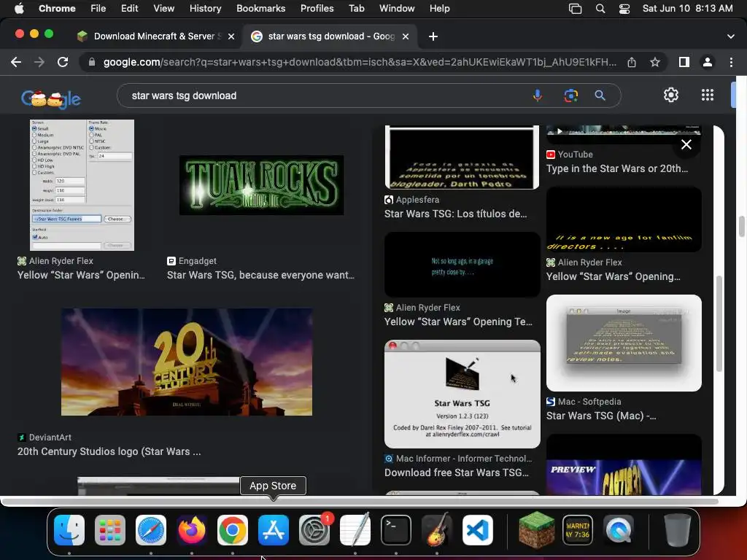Start voice search with the microphone icon
Screen dimensions: 747x560
538,96
